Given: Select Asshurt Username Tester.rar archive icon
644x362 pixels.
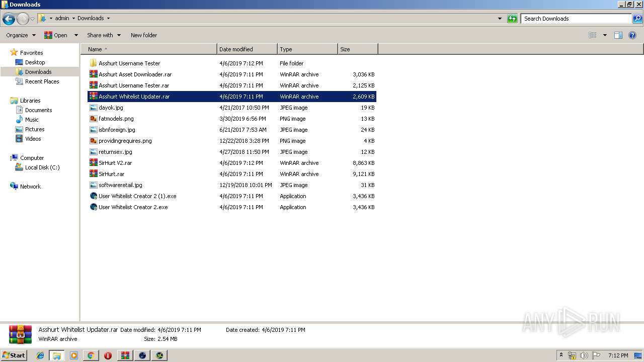Looking at the screenshot, I should coord(93,85).
